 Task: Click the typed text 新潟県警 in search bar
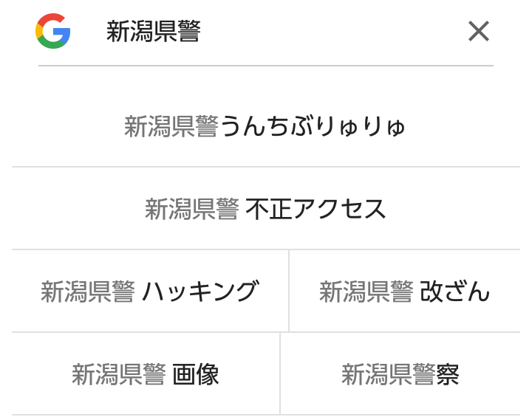pyautogui.click(x=154, y=31)
